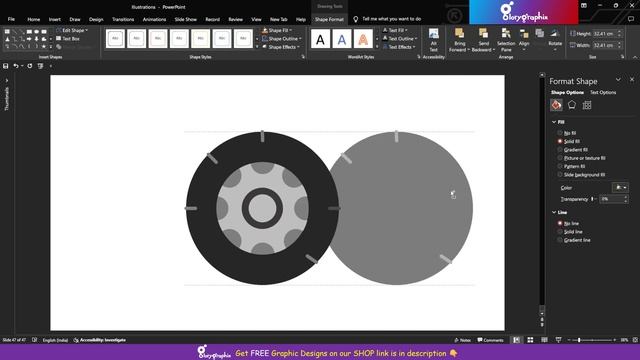Open the Selection Pane
640x360 pixels.
[x=506, y=40]
